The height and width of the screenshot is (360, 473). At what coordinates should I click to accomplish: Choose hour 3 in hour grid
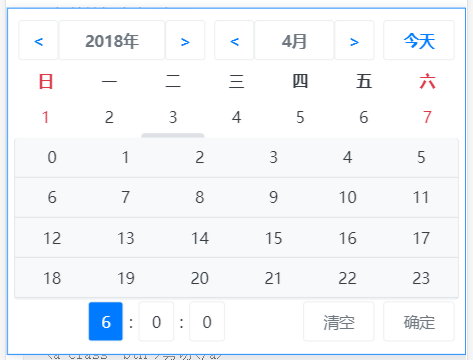274,157
